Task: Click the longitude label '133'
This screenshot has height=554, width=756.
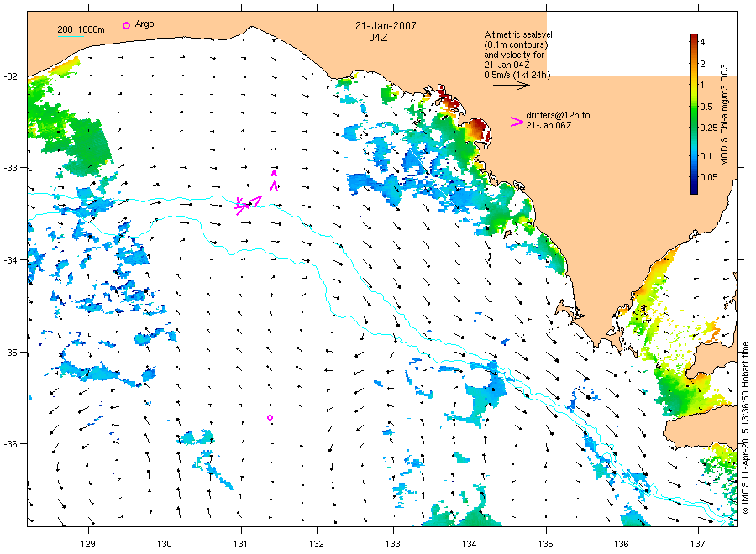Action: pyautogui.click(x=393, y=544)
